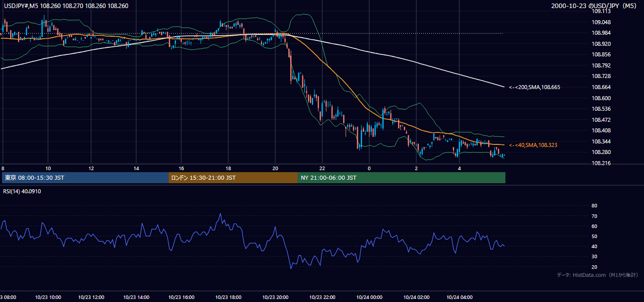Screen dimensions: 644x302
Task: Click RSI scale level 30
Action: 594,257
